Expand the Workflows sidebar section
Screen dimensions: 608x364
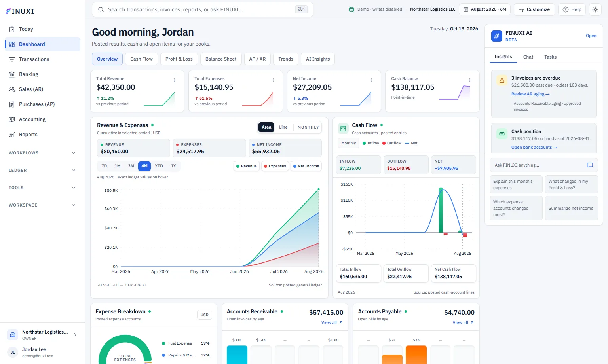pos(42,153)
